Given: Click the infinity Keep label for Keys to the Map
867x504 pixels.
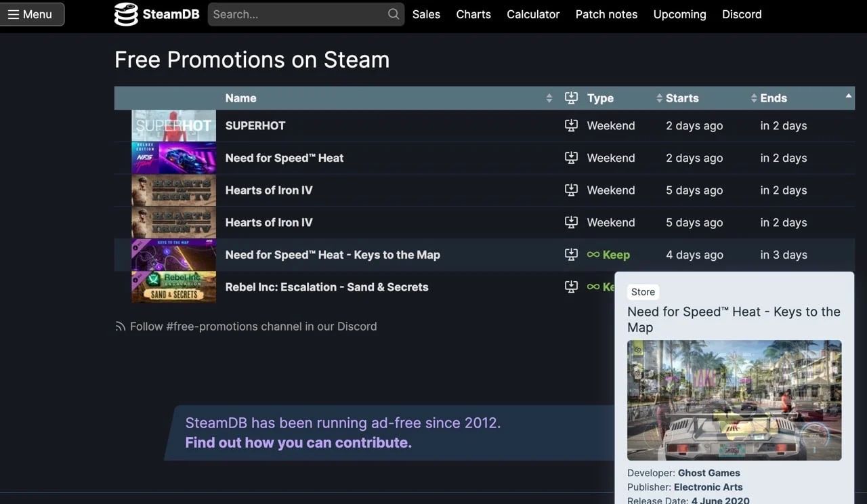Looking at the screenshot, I should [x=608, y=255].
